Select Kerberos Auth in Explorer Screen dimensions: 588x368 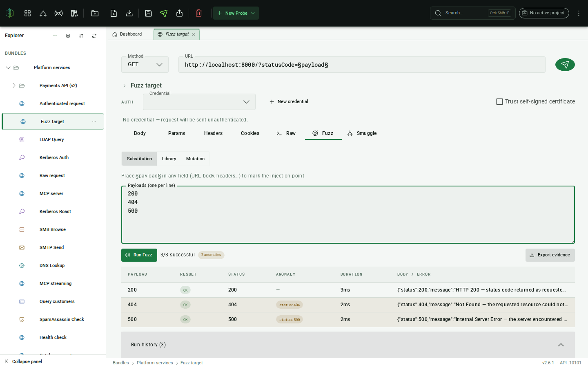point(53,157)
